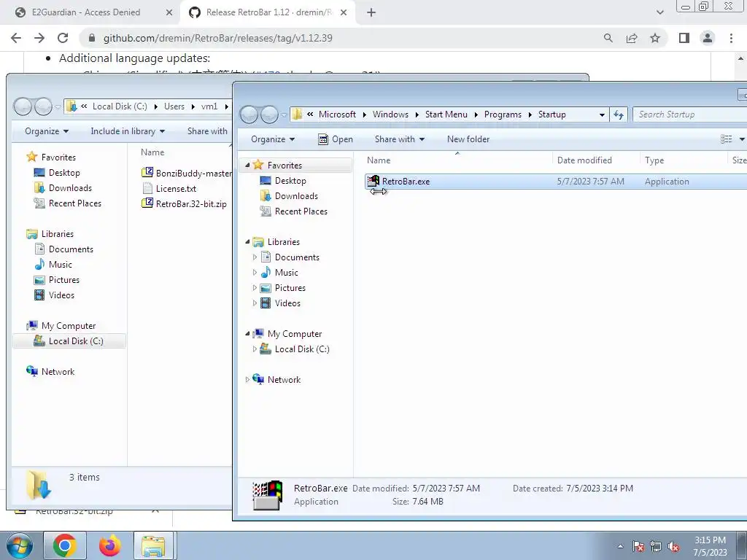Click Programs breadcrumb in Startup address bar
The height and width of the screenshot is (560, 747).
[x=503, y=114]
